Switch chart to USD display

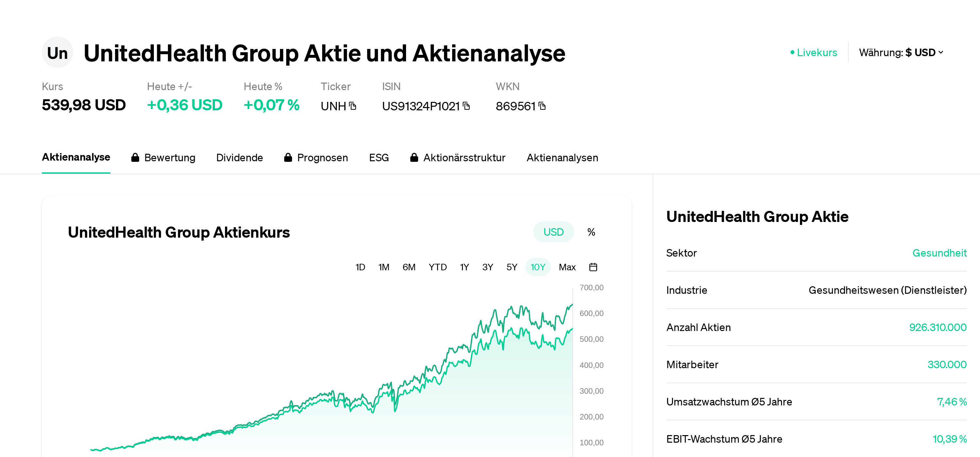553,232
